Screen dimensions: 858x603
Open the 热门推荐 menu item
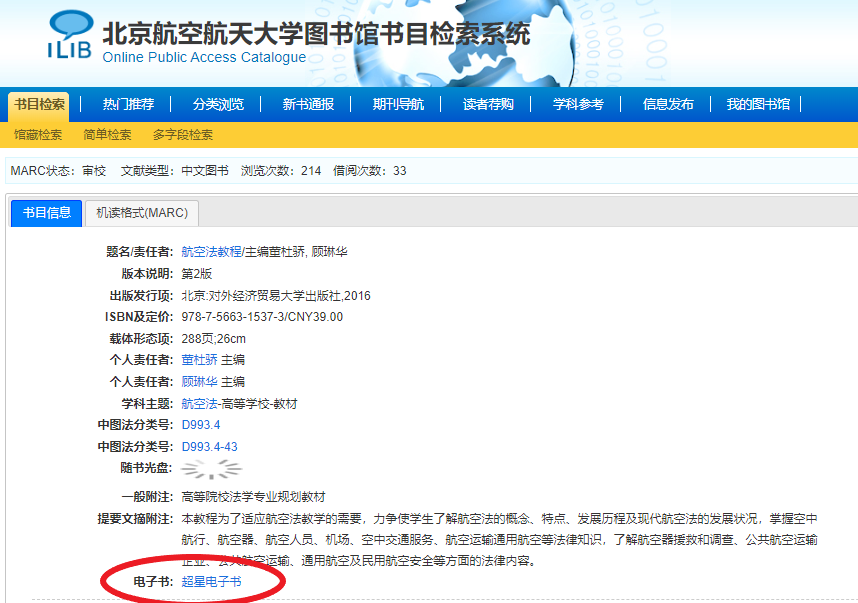[128, 105]
